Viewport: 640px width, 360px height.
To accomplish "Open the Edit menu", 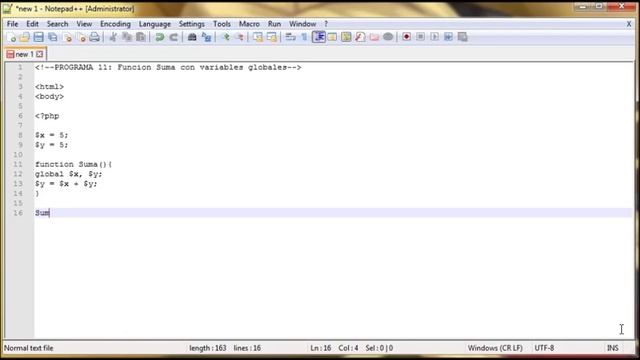I will [32, 24].
